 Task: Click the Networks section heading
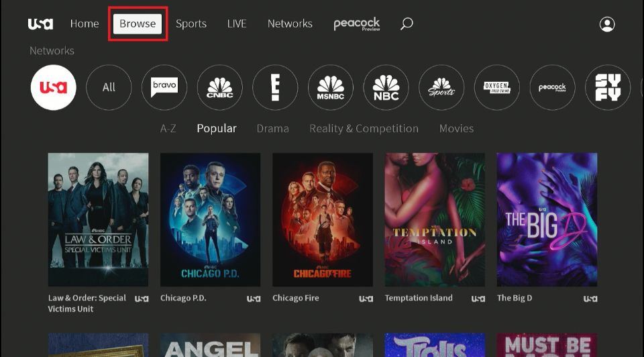[x=52, y=50]
